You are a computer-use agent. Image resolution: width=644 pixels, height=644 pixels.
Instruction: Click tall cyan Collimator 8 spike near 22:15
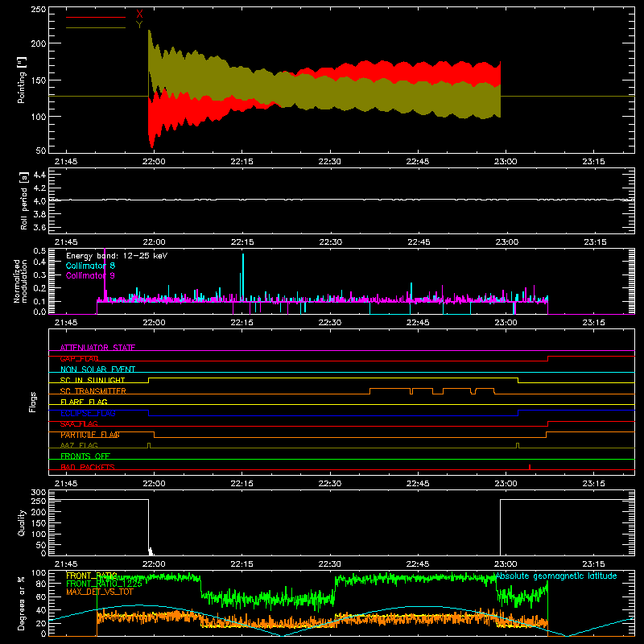pos(243,277)
